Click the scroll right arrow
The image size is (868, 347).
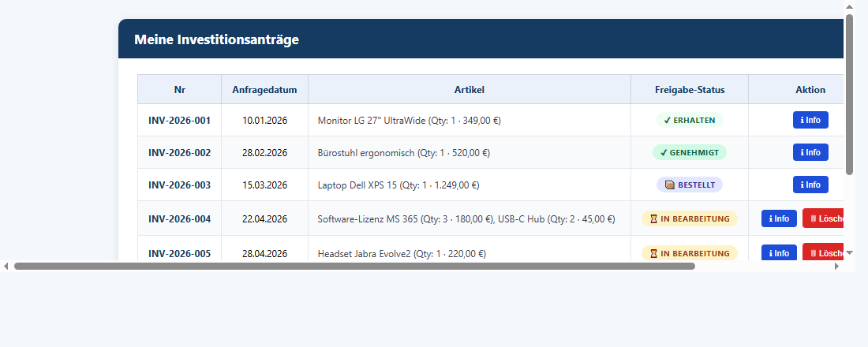tap(836, 267)
